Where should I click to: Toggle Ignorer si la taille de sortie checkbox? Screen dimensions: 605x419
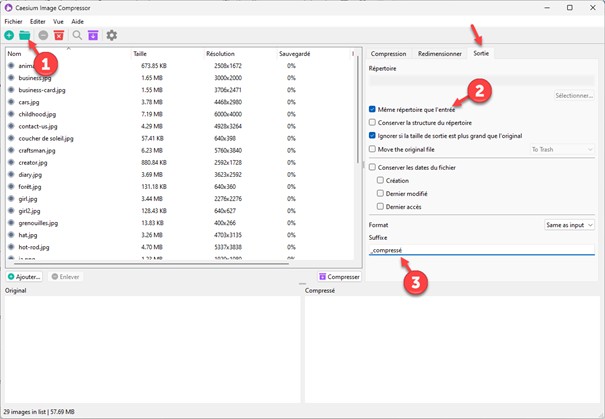tap(372, 136)
